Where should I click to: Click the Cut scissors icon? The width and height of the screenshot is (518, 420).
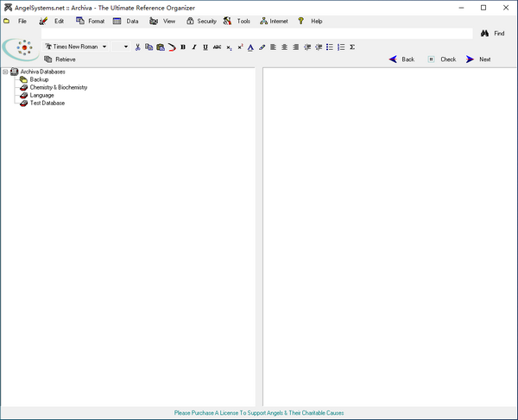coord(137,47)
